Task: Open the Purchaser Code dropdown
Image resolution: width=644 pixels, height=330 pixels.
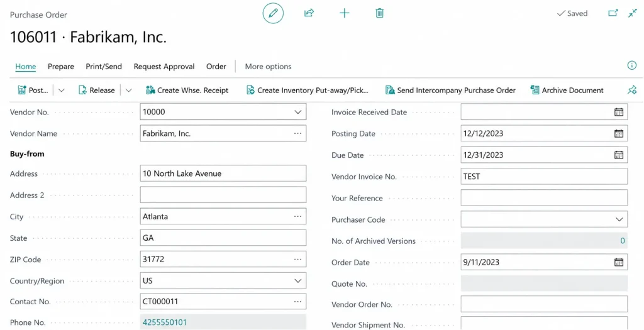Action: tap(619, 219)
